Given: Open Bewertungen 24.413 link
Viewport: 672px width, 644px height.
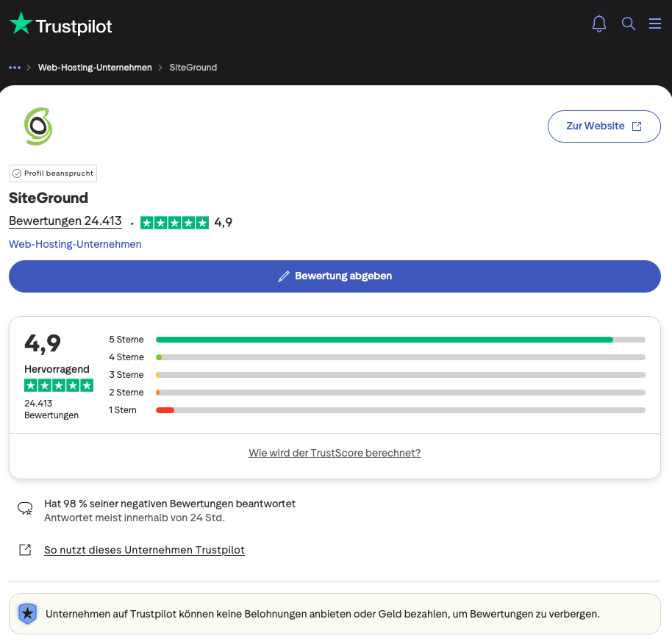Looking at the screenshot, I should (x=65, y=221).
